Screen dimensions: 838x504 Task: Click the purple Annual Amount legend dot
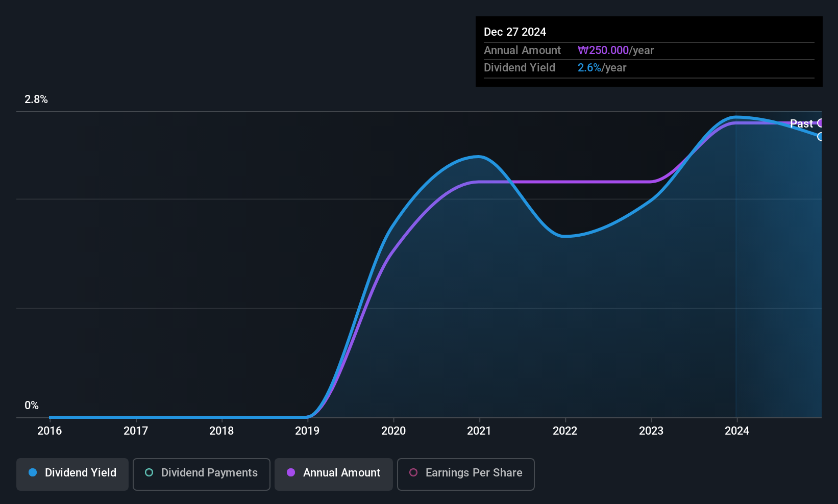(291, 472)
